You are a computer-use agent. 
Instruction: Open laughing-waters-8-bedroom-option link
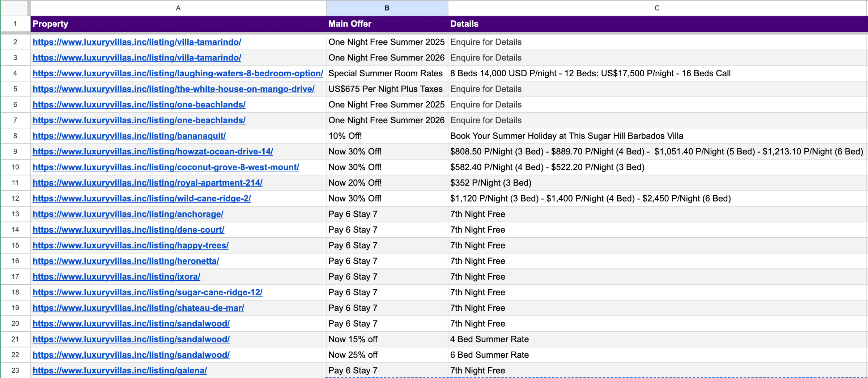[178, 73]
